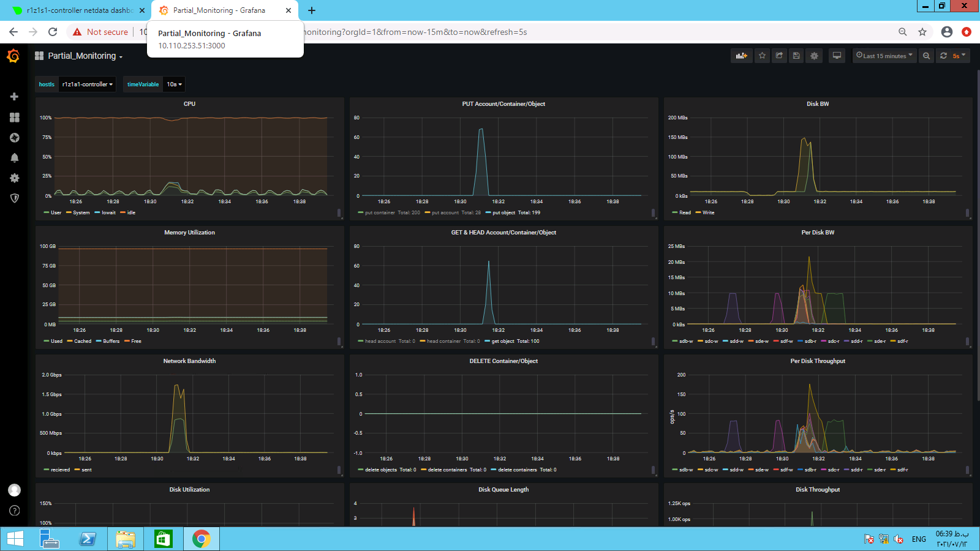
Task: Expand the hostIs r1z1s1-controller dropdown
Action: pyautogui.click(x=88, y=84)
